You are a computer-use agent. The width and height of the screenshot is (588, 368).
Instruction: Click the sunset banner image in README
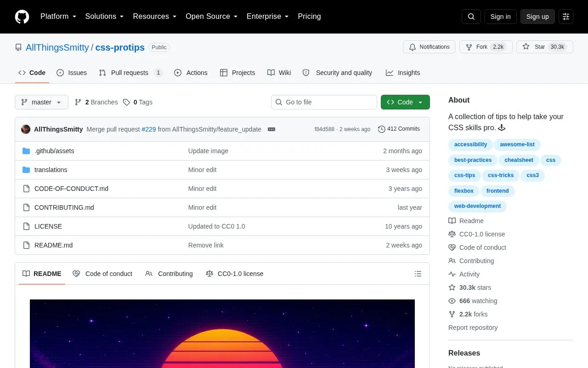click(x=222, y=334)
